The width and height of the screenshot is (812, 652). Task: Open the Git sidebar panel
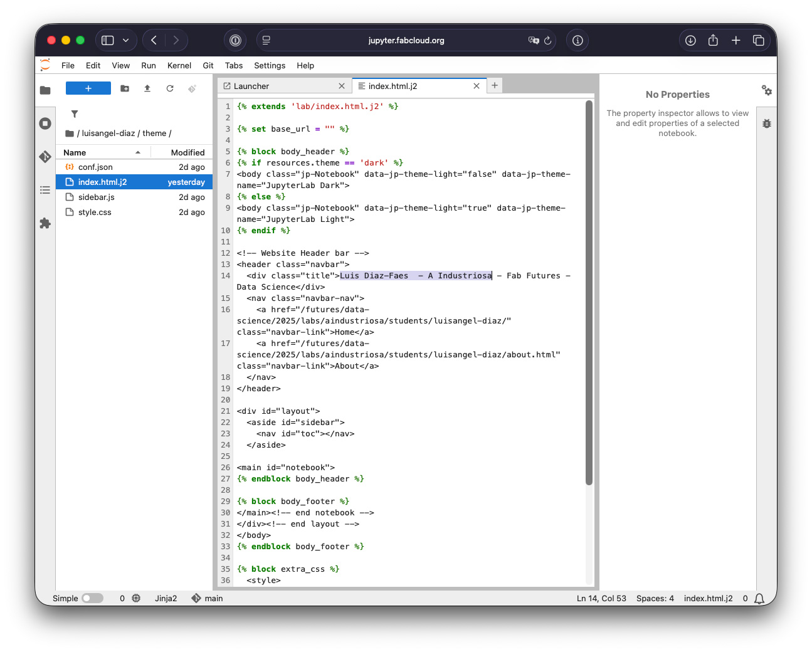click(x=45, y=157)
